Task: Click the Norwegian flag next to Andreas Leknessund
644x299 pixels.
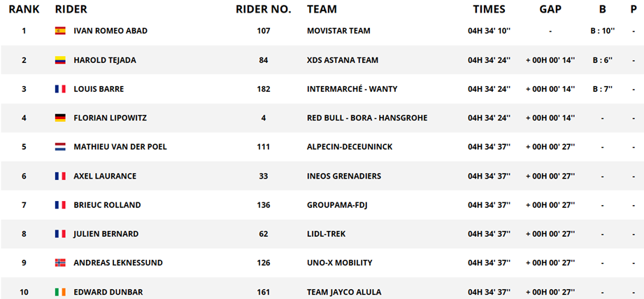Action: click(60, 263)
